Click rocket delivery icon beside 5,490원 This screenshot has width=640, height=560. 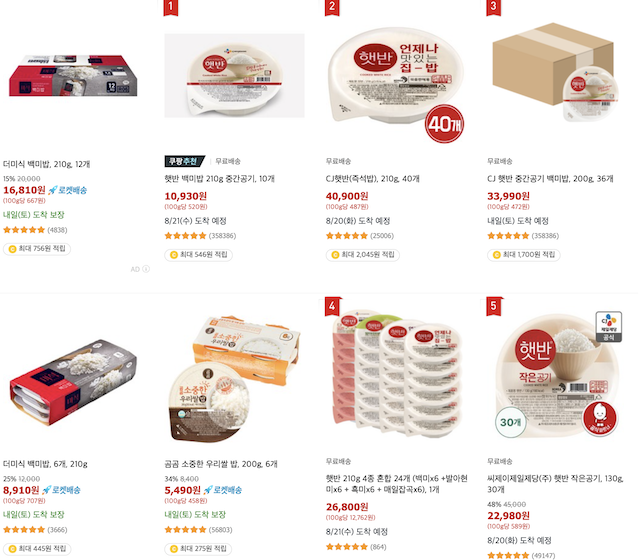pyautogui.click(x=208, y=490)
